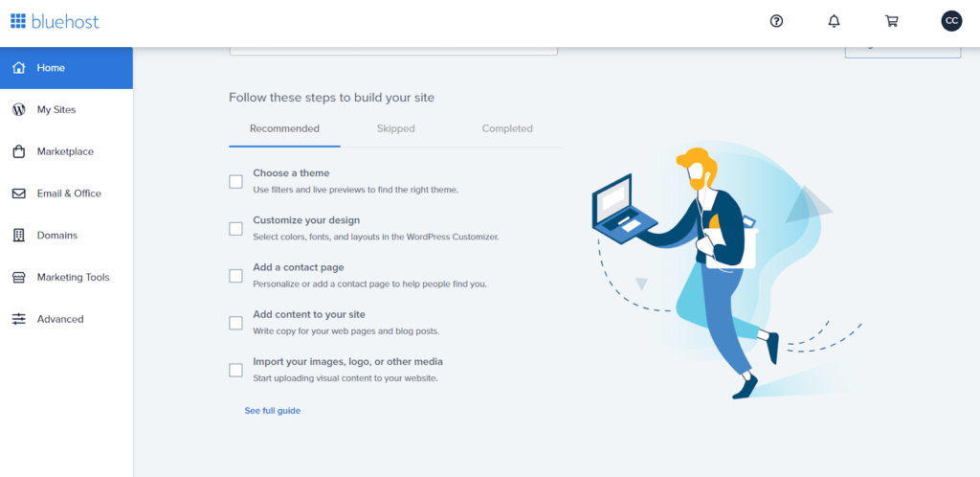The height and width of the screenshot is (477, 980).
Task: Click the bluehost grid logo icon
Action: pos(18,21)
